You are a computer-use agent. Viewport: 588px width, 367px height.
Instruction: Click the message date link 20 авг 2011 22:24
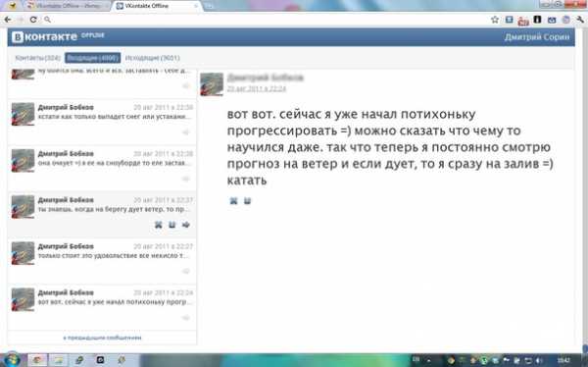(x=257, y=88)
